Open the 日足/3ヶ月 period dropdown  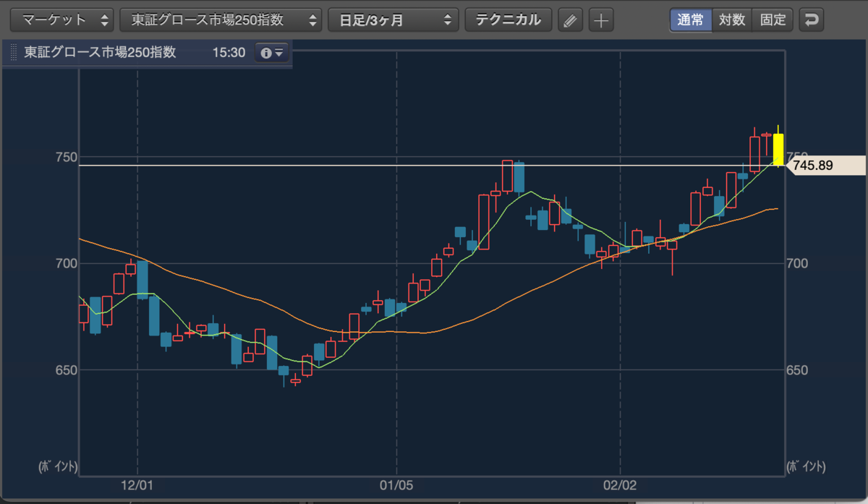pyautogui.click(x=393, y=20)
